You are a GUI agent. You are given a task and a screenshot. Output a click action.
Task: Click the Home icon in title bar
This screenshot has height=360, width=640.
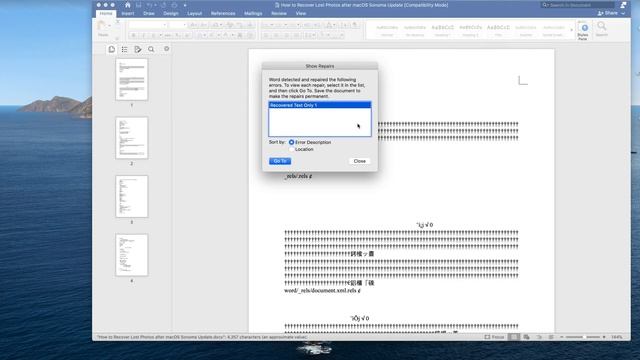tap(128, 5)
